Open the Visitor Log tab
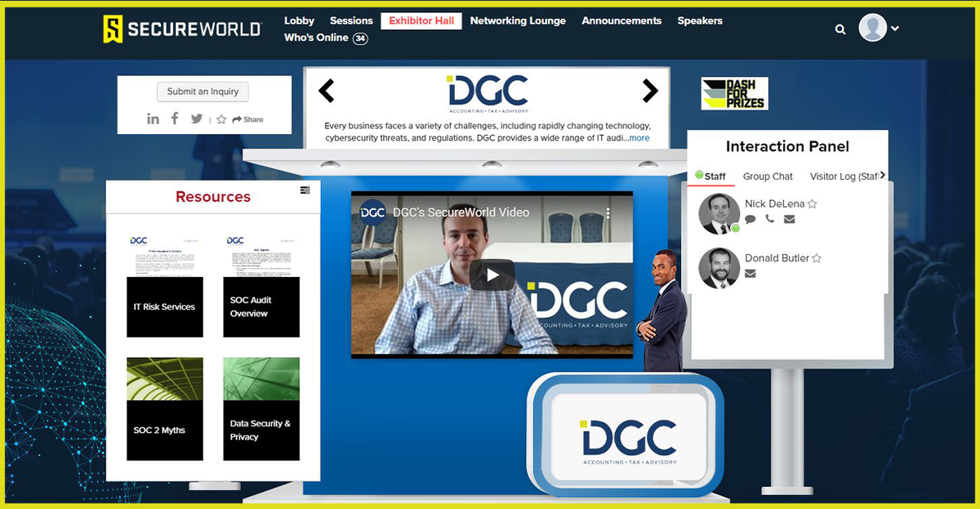This screenshot has height=509, width=980. pos(844,176)
